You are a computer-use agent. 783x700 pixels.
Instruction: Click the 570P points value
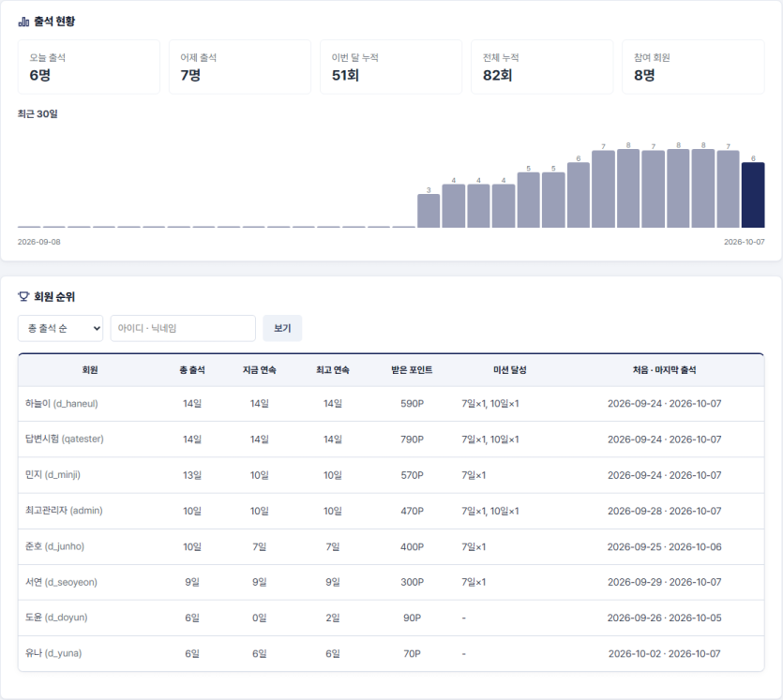pyautogui.click(x=412, y=475)
